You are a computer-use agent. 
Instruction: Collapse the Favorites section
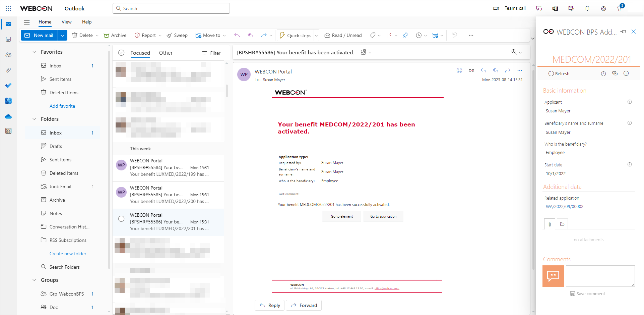click(x=34, y=52)
